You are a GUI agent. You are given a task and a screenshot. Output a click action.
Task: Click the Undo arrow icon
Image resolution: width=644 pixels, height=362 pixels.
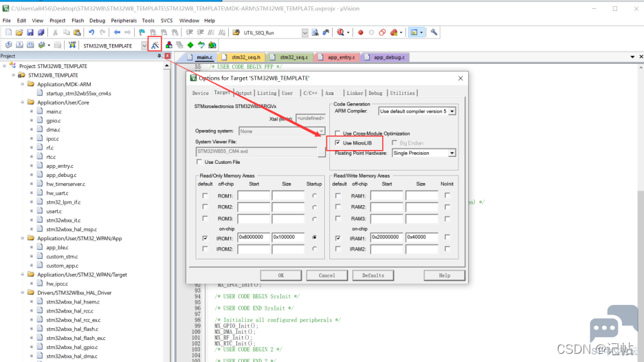click(91, 32)
